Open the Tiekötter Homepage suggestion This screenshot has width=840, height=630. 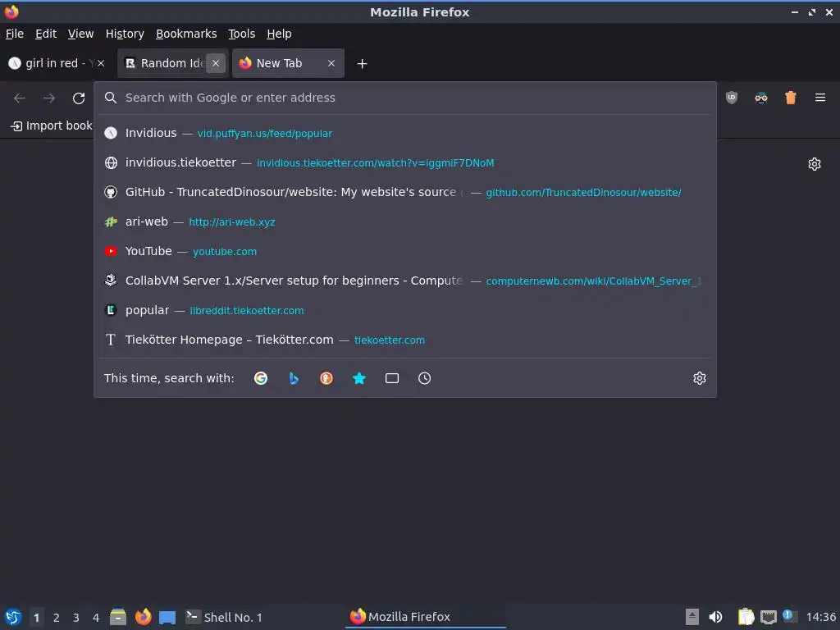405,340
